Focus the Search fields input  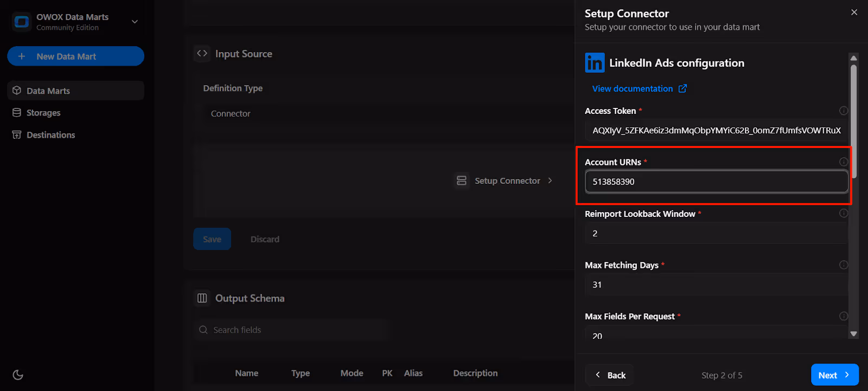(291, 330)
